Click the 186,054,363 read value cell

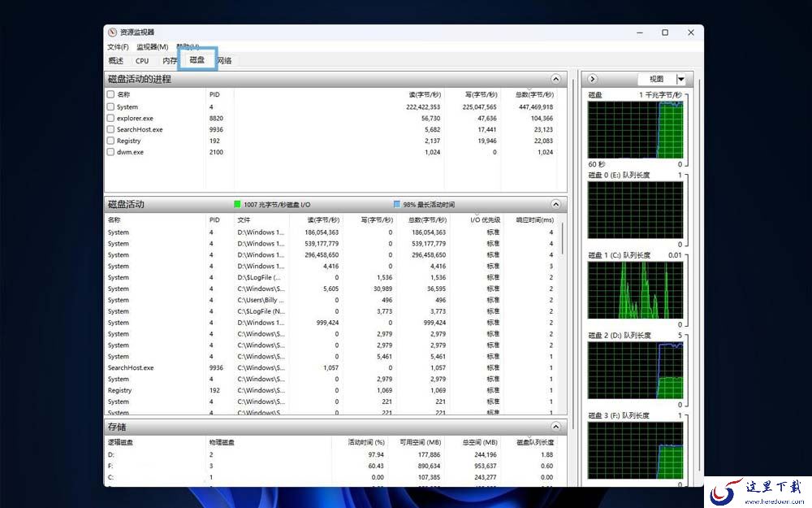pyautogui.click(x=321, y=232)
